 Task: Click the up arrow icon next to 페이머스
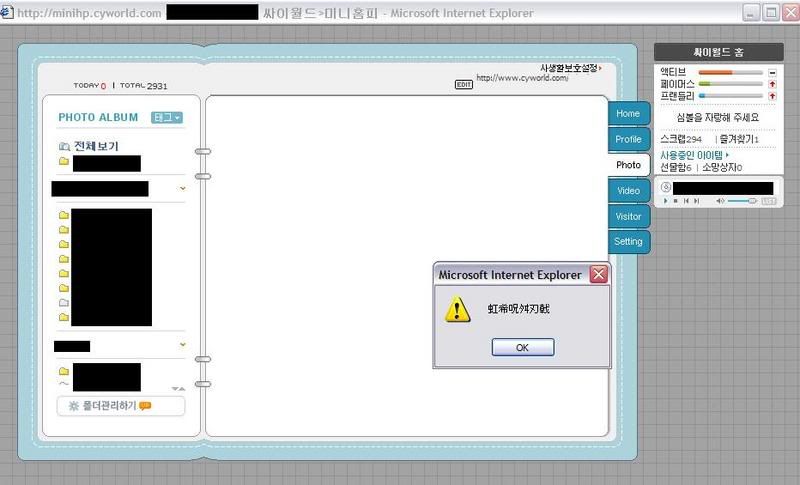pyautogui.click(x=772, y=84)
